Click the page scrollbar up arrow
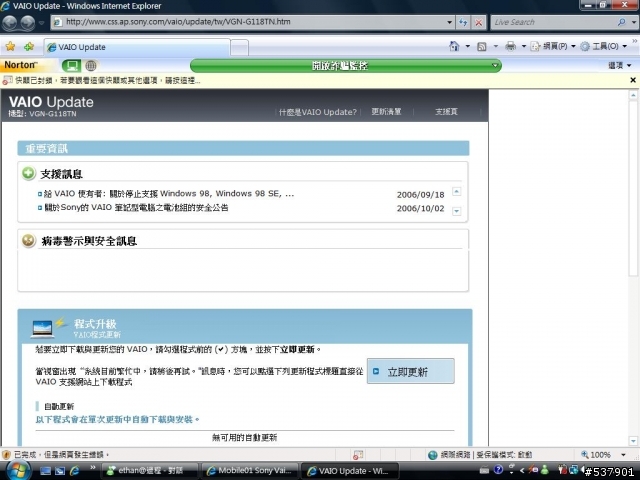The width and height of the screenshot is (640, 480). tap(633, 95)
